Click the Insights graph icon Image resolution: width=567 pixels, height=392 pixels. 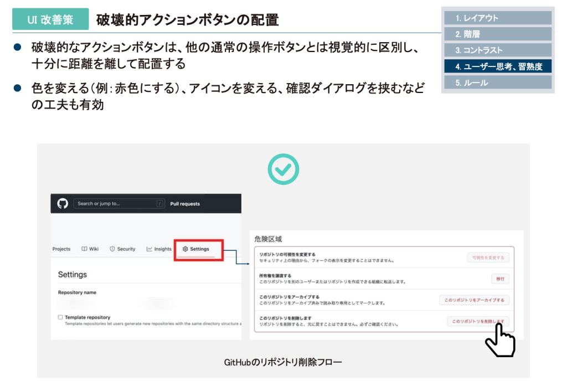[150, 249]
